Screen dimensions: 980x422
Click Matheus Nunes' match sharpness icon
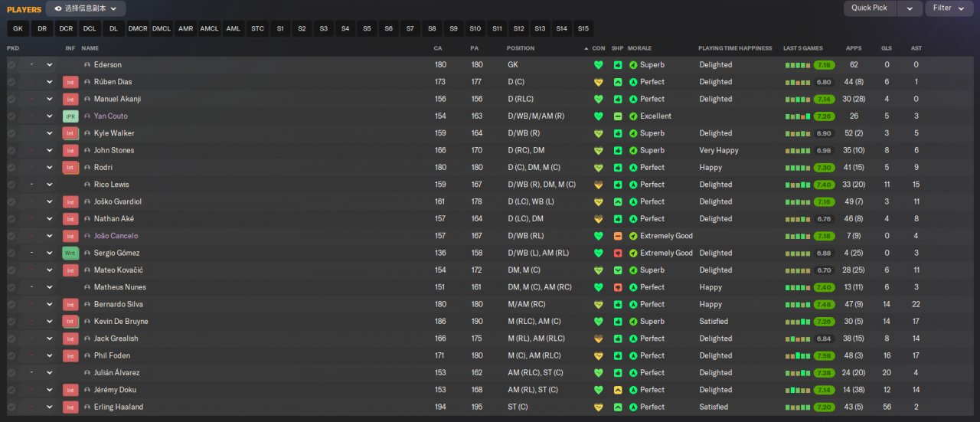click(617, 287)
